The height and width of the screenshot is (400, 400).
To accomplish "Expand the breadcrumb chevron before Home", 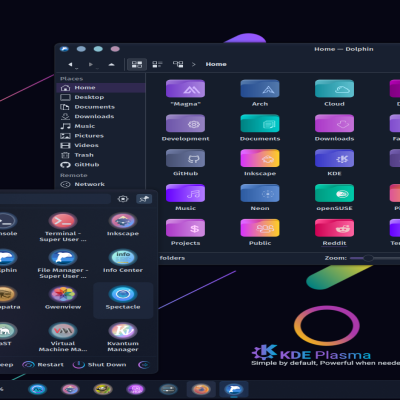I will click(194, 64).
